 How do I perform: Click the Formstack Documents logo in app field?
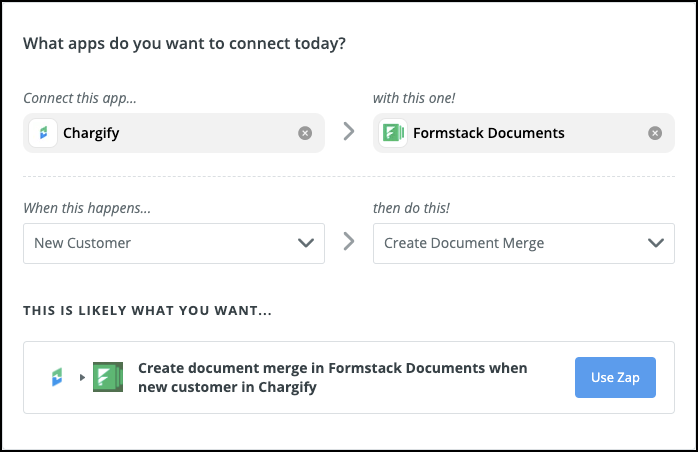tap(392, 133)
